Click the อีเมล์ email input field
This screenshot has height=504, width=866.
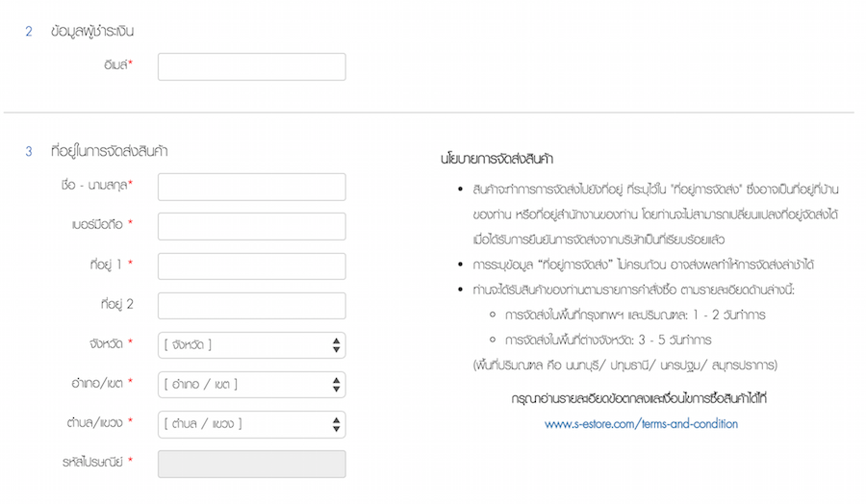point(251,66)
